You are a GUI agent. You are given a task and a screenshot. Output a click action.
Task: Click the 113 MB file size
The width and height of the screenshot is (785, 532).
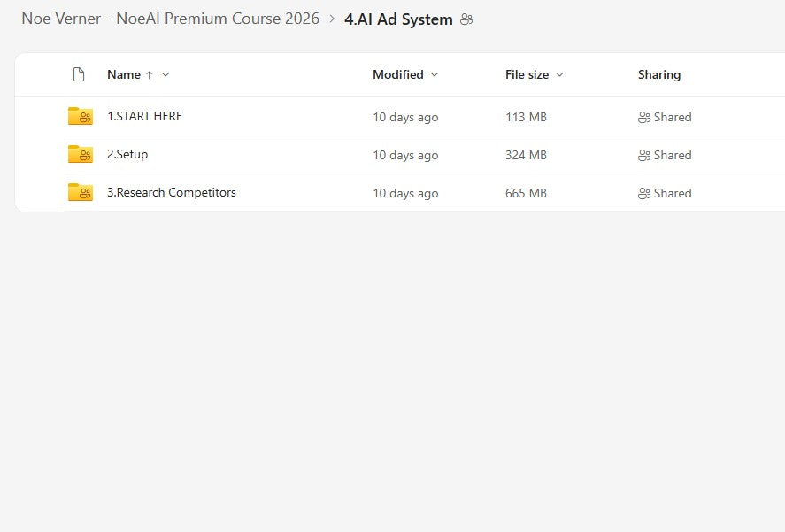pyautogui.click(x=526, y=117)
